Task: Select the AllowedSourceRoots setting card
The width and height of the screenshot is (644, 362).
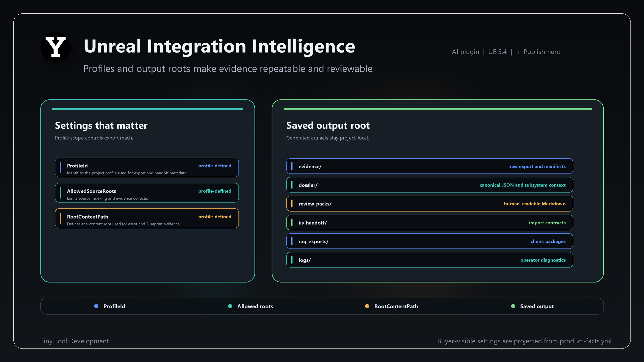Action: [147, 193]
